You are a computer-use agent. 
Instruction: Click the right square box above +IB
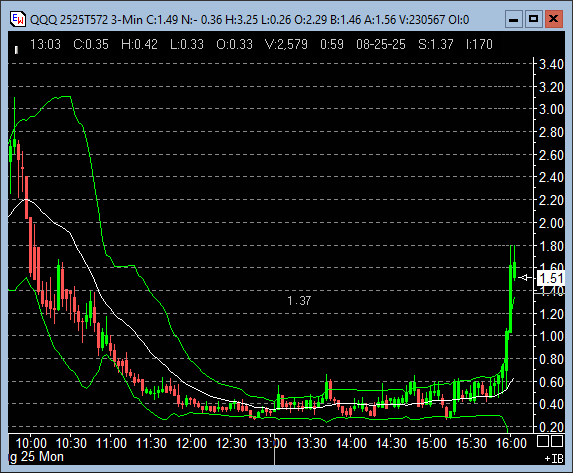(x=557, y=442)
